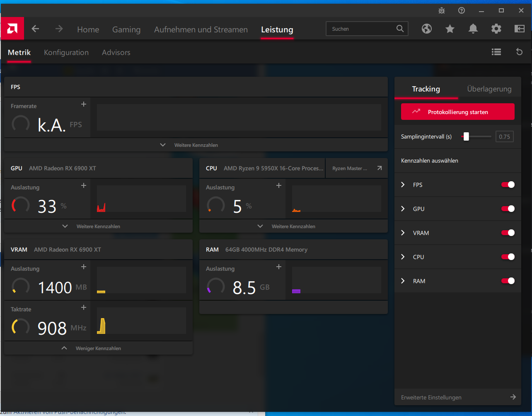Collapse VRAM Weniger Kennzahlen
The width and height of the screenshot is (532, 416).
tap(98, 348)
